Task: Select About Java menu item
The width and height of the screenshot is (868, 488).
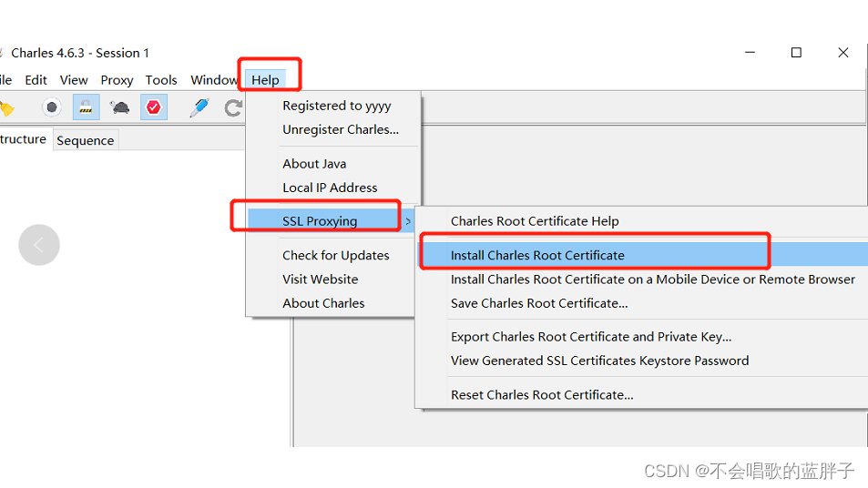Action: click(314, 164)
